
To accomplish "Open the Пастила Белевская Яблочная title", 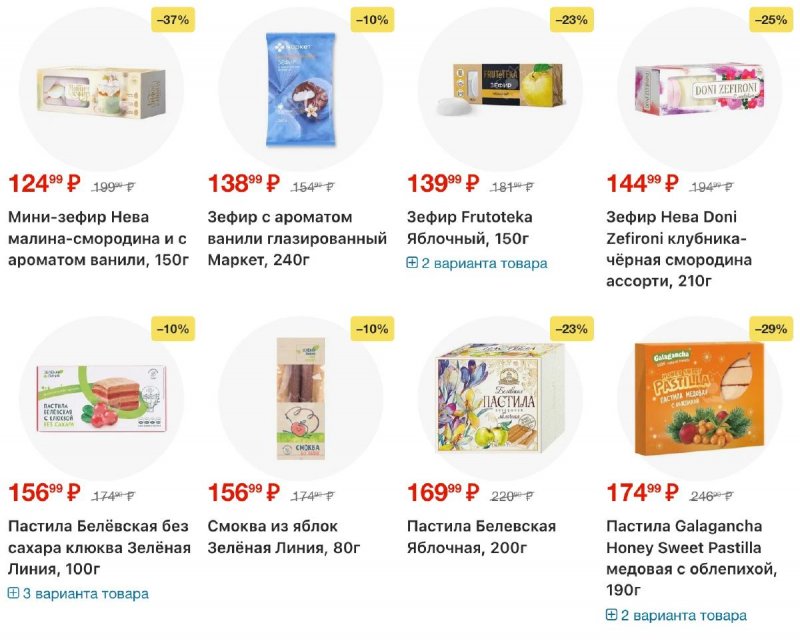I will pyautogui.click(x=482, y=537).
